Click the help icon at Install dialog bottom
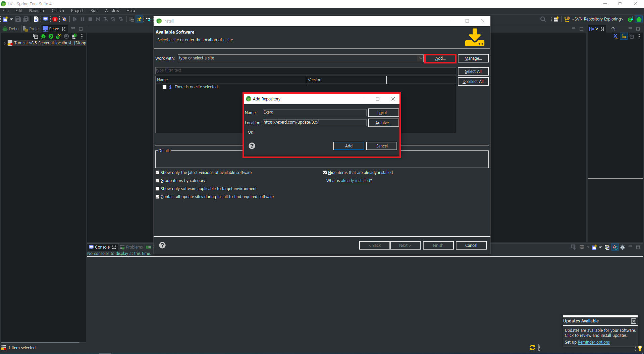 (x=162, y=245)
